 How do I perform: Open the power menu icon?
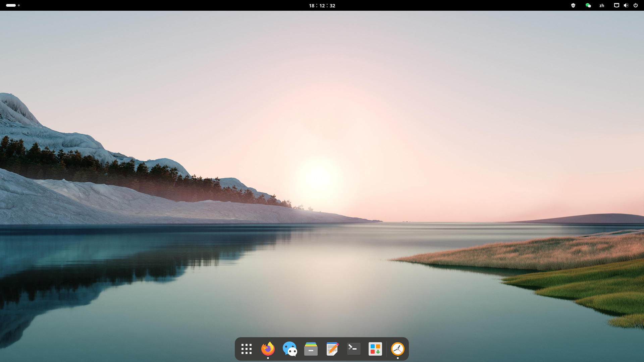click(636, 5)
